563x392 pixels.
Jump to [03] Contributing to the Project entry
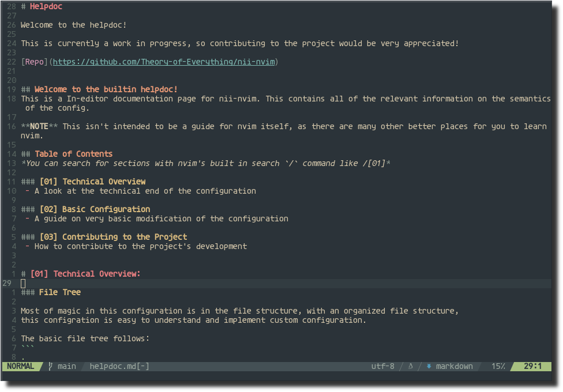click(x=113, y=237)
